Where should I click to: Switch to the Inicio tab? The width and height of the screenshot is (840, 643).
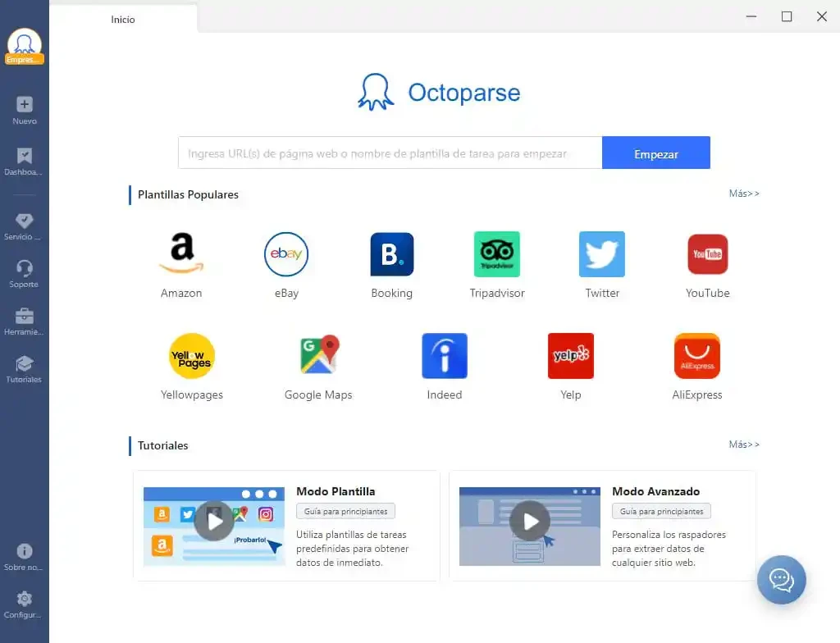pyautogui.click(x=123, y=20)
